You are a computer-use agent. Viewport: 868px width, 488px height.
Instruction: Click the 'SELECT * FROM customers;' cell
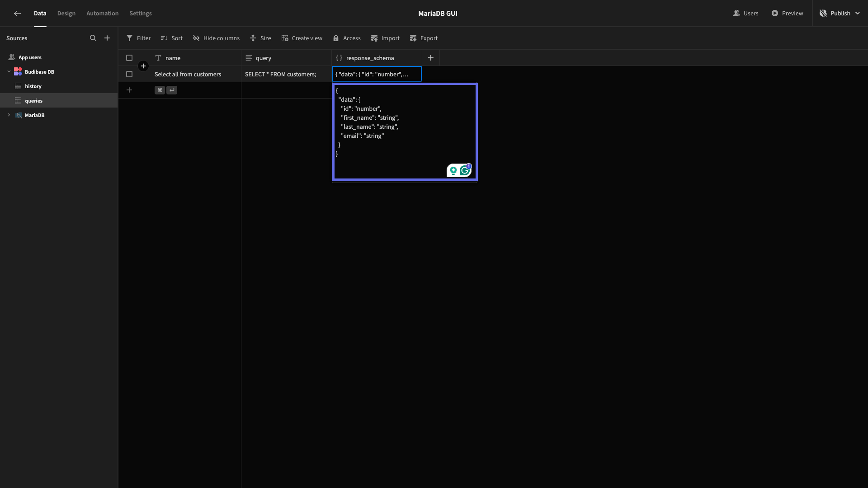(x=286, y=74)
